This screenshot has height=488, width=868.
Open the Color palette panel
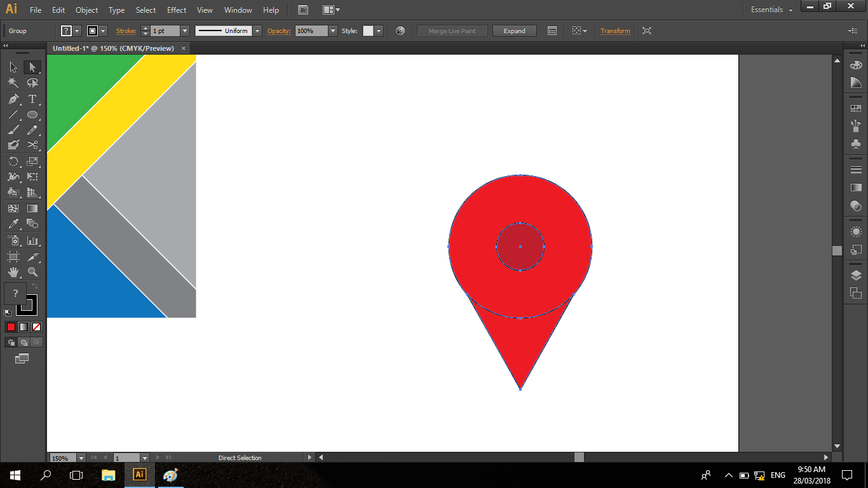click(x=856, y=65)
